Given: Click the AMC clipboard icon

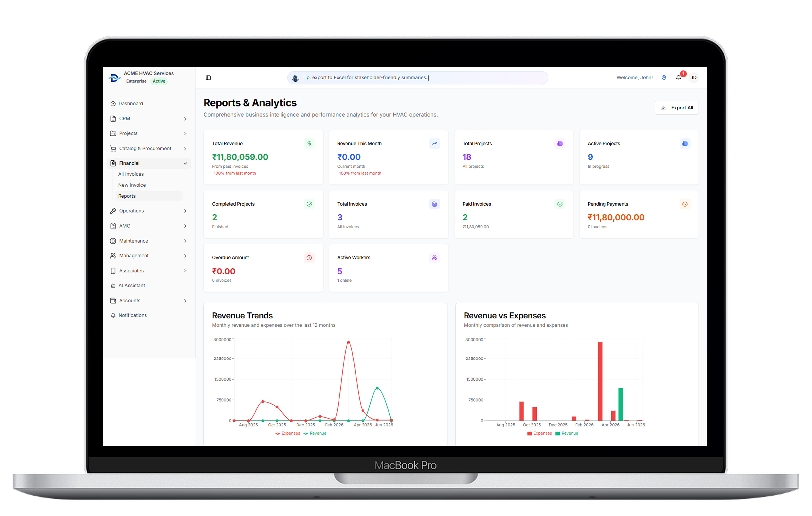Looking at the screenshot, I should tap(113, 226).
